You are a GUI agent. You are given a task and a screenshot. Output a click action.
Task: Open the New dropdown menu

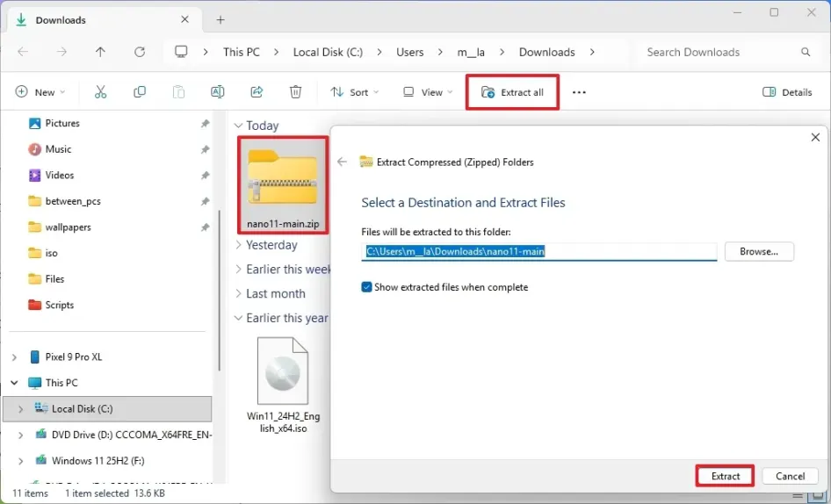[40, 92]
